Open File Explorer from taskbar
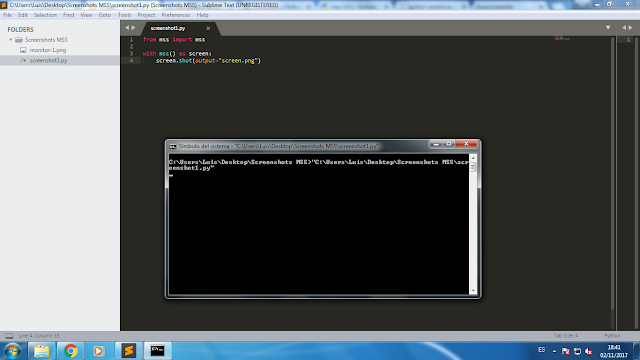Screen dimensions: 640x360 pos(41,351)
